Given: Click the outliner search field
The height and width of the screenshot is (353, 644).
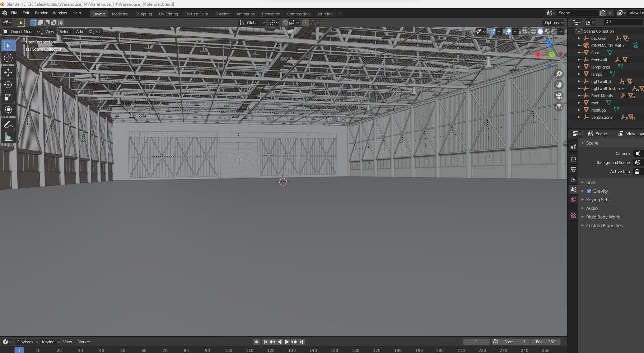Looking at the screenshot, I should [x=624, y=22].
